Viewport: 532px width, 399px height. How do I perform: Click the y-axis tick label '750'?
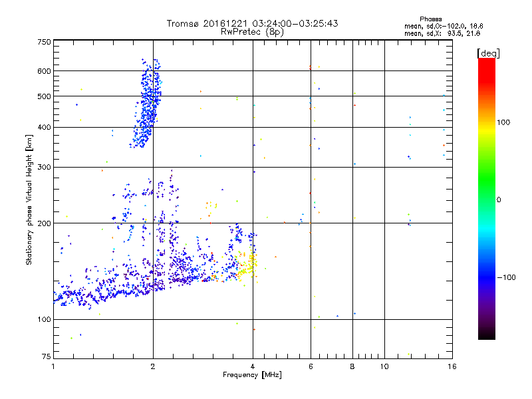point(44,42)
